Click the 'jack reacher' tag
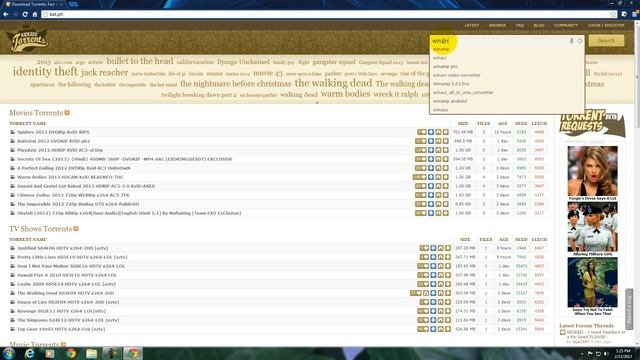This screenshot has width=640, height=360. 104,73
